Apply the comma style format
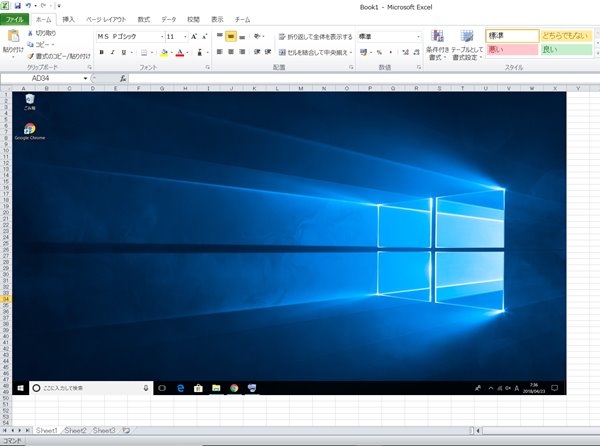600x446 pixels. (391, 52)
